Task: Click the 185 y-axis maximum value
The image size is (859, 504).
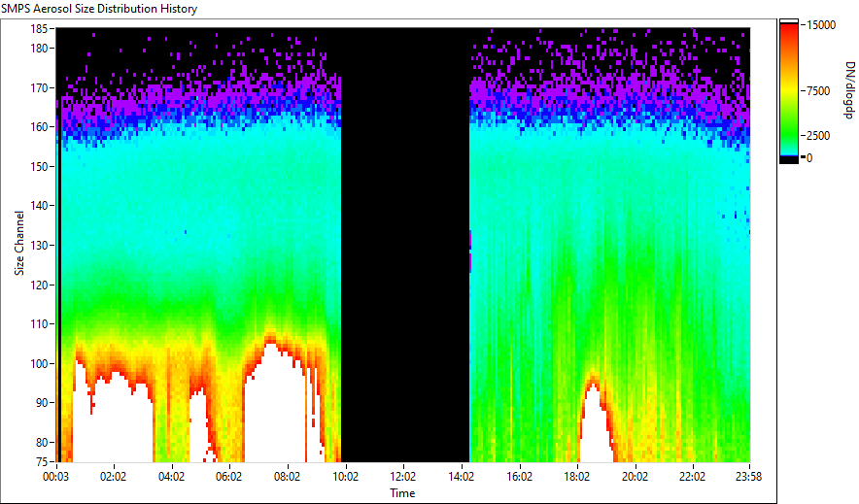Action: point(38,28)
